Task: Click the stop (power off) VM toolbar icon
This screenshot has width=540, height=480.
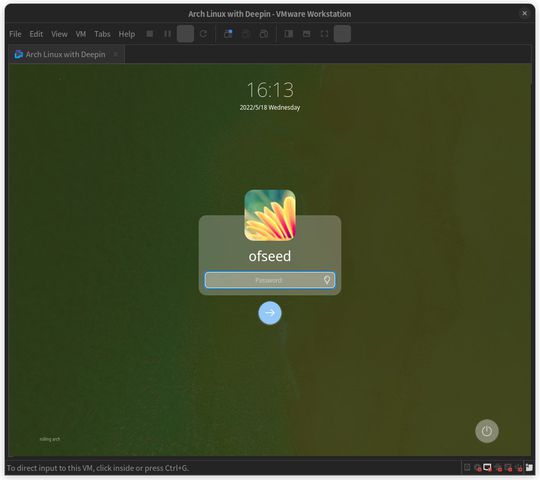Action: click(x=150, y=34)
